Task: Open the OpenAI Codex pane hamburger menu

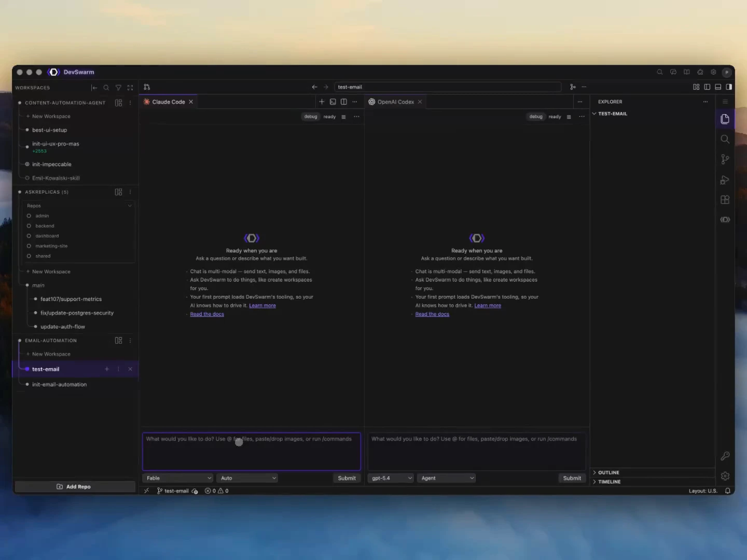Action: point(569,117)
